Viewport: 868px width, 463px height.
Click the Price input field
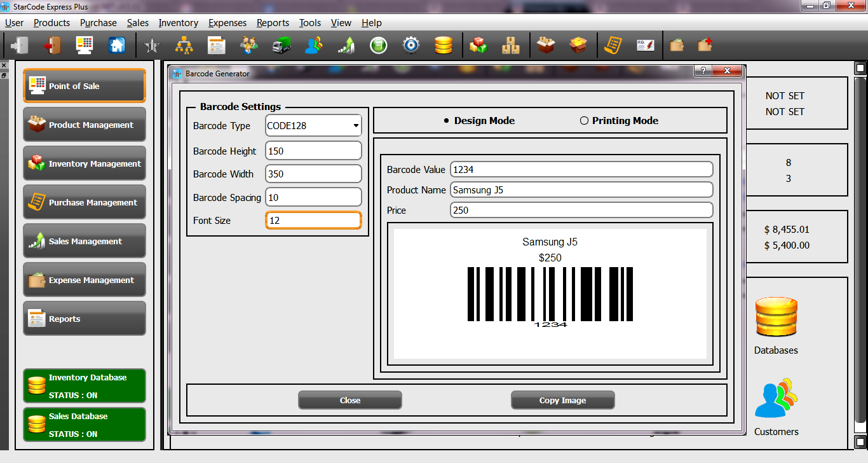point(581,210)
